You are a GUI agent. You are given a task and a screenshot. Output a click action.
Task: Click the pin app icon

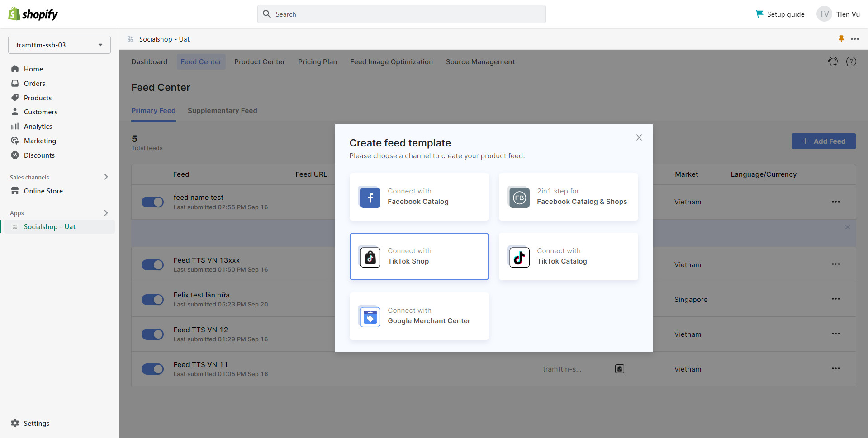[x=841, y=39]
